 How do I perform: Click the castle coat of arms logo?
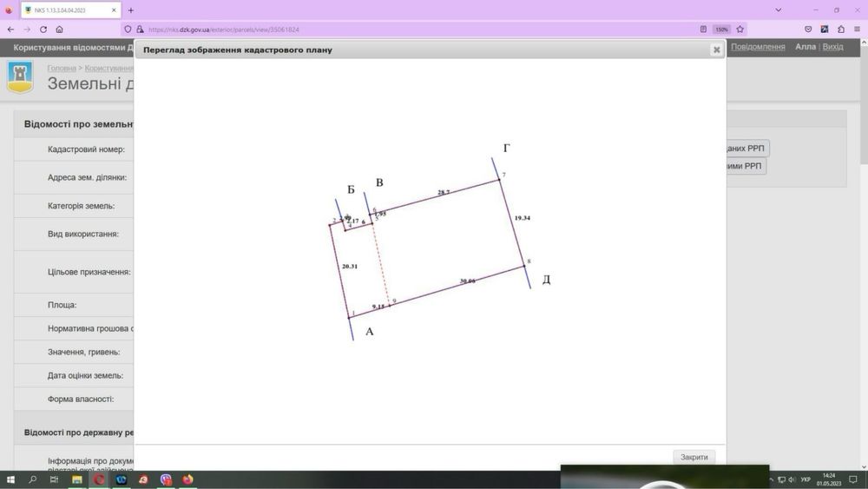click(x=20, y=77)
